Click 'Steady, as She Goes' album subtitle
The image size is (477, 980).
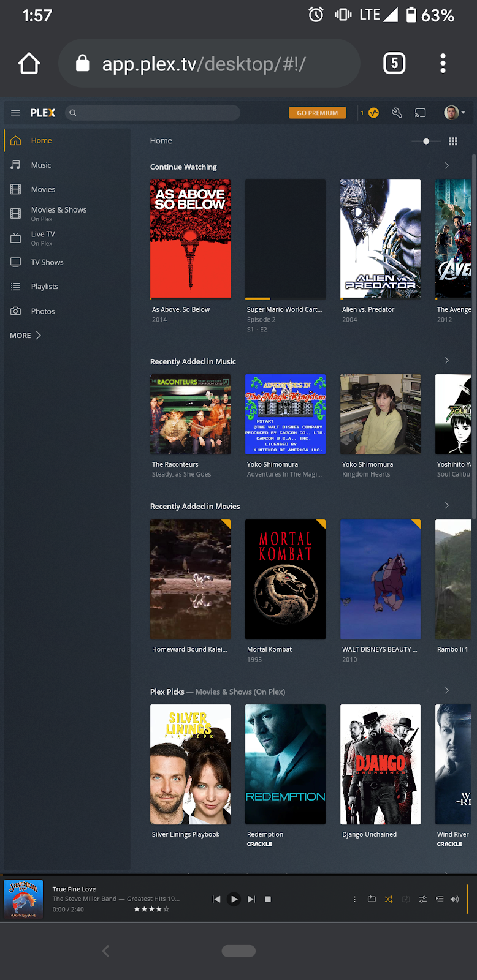[x=181, y=474]
